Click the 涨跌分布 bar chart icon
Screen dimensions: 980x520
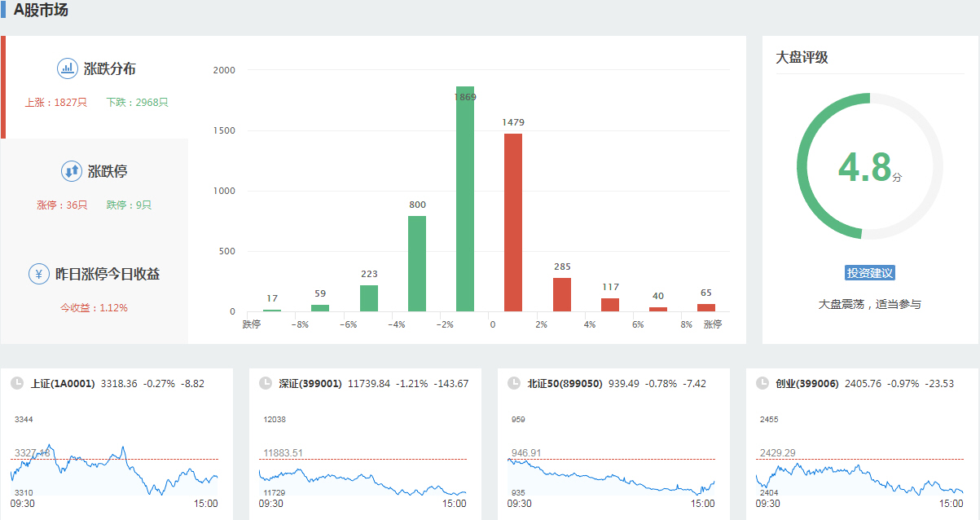(67, 69)
